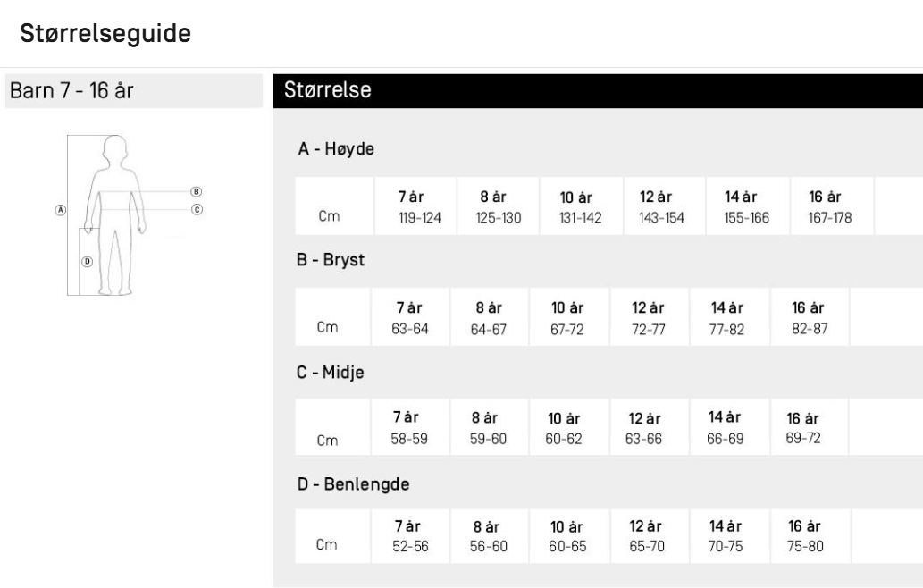Click the Størrelse black header bar

click(x=598, y=90)
